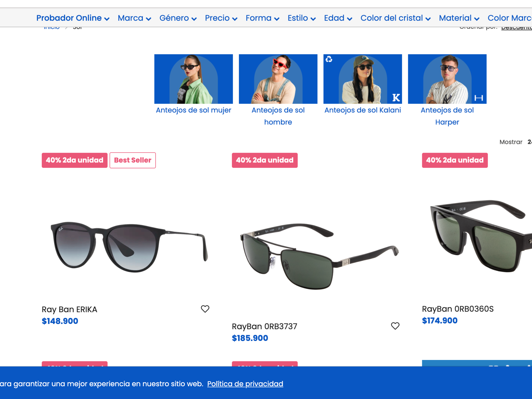Open Probador Online dropdown menu
The image size is (532, 399).
pos(73,18)
